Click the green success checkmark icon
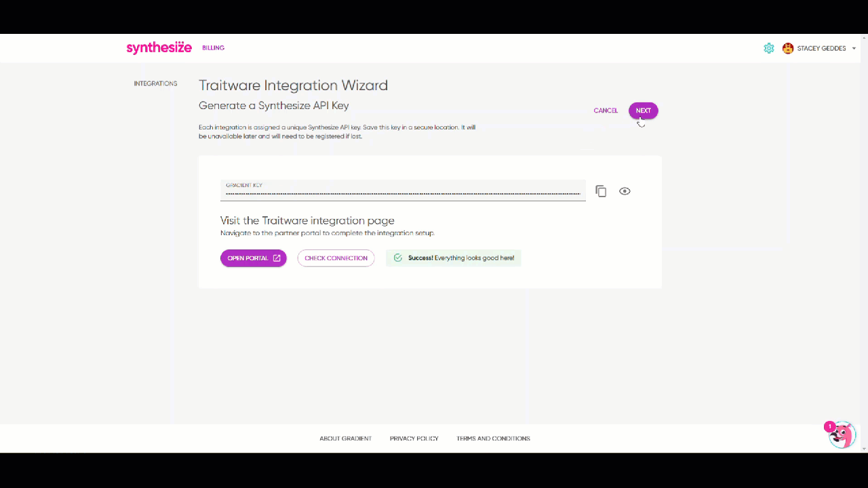 coord(397,258)
